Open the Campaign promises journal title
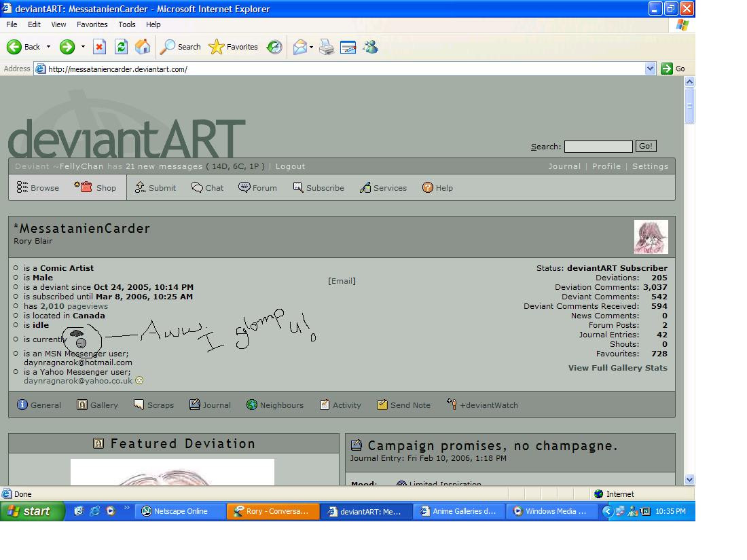The width and height of the screenshot is (747, 560). click(x=492, y=446)
